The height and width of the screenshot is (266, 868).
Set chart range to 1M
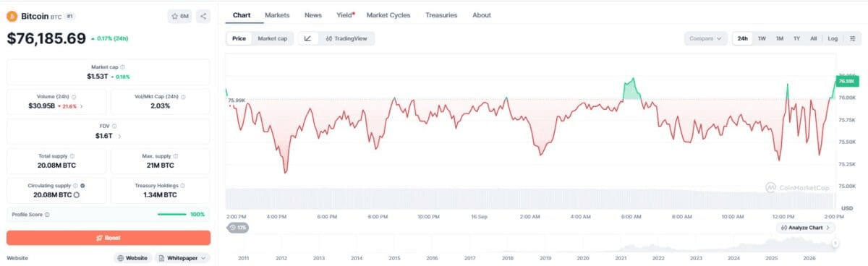780,38
